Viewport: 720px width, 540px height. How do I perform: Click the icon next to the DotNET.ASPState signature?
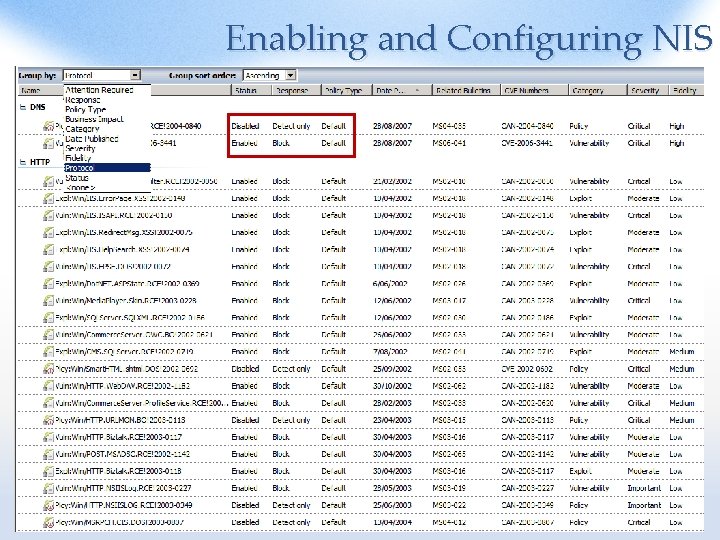coord(48,284)
